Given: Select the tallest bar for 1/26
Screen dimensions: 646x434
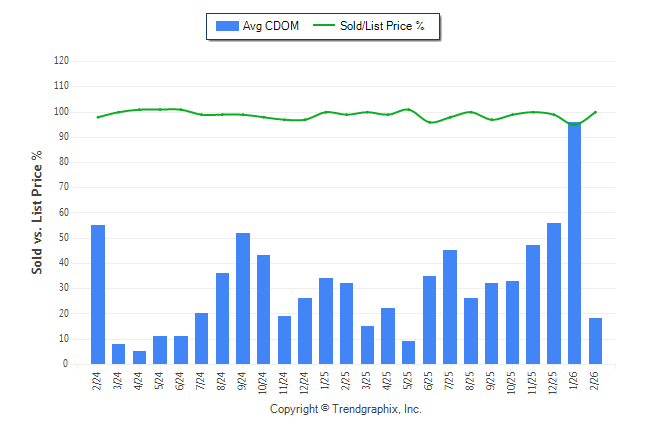Looking at the screenshot, I should click(575, 243).
